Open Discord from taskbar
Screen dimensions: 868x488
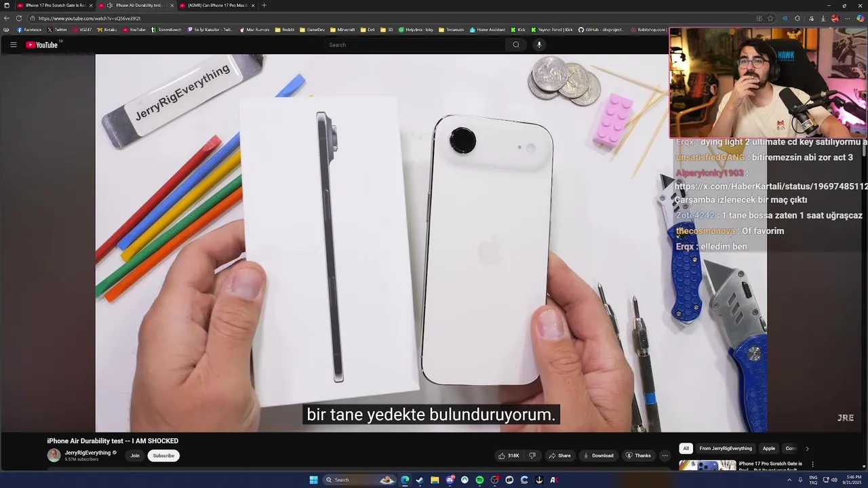[x=450, y=480]
